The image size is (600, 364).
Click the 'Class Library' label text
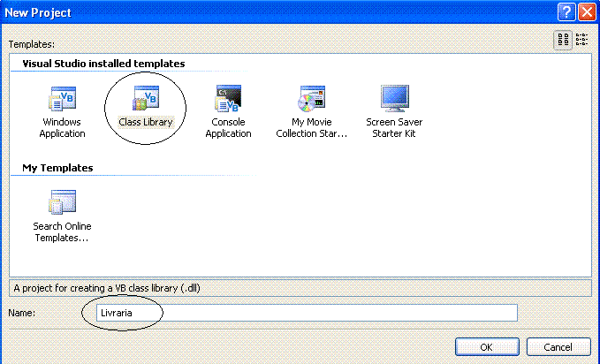tap(146, 122)
